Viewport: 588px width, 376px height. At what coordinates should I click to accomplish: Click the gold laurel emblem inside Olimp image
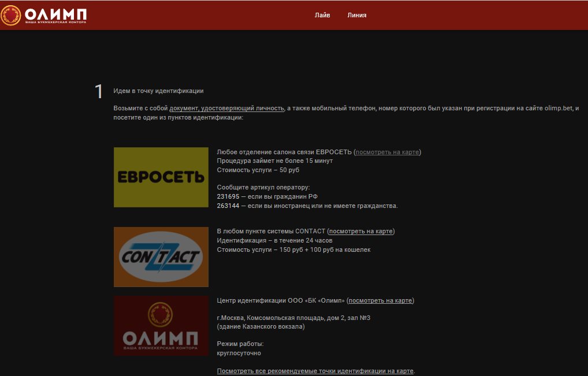[x=160, y=314]
